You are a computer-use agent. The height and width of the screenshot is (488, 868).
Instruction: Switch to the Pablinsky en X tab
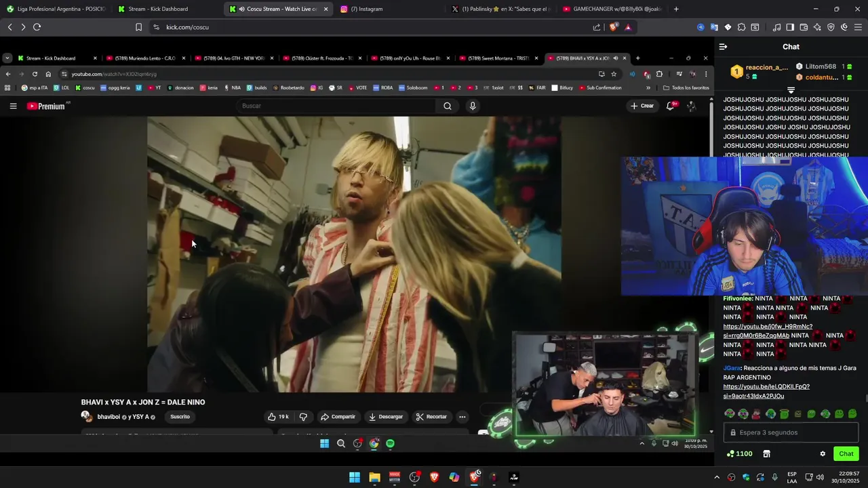pyautogui.click(x=501, y=9)
